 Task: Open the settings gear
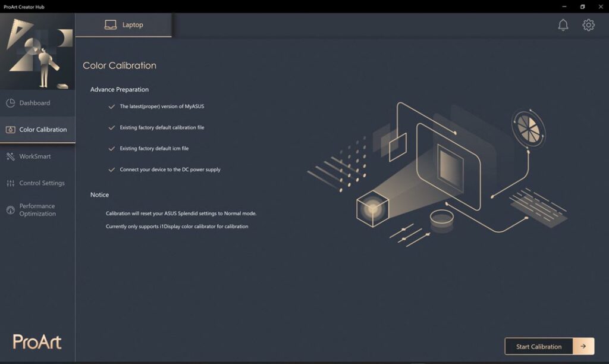point(588,24)
